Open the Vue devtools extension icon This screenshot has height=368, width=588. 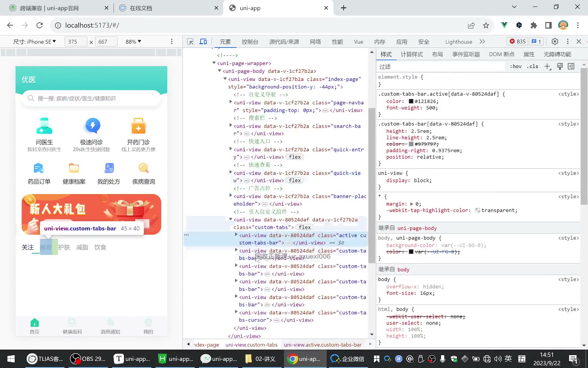(x=504, y=25)
